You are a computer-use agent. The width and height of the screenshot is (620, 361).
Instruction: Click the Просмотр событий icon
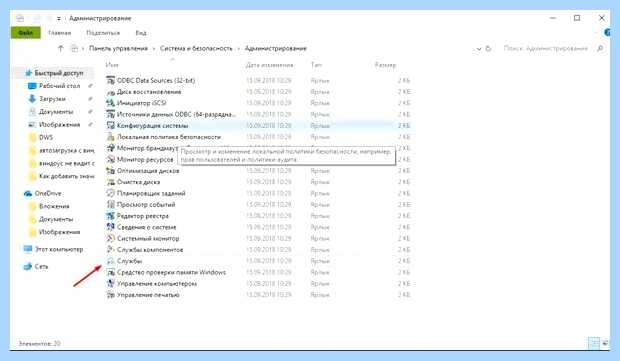click(111, 204)
